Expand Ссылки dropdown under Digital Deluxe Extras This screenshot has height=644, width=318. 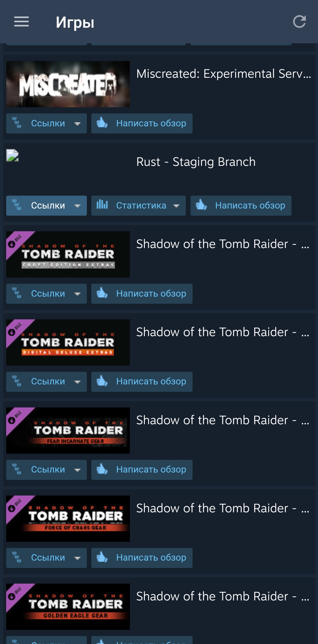tap(47, 382)
